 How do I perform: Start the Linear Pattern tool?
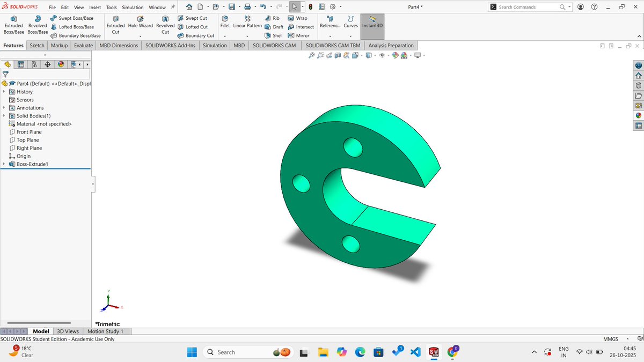tap(247, 22)
